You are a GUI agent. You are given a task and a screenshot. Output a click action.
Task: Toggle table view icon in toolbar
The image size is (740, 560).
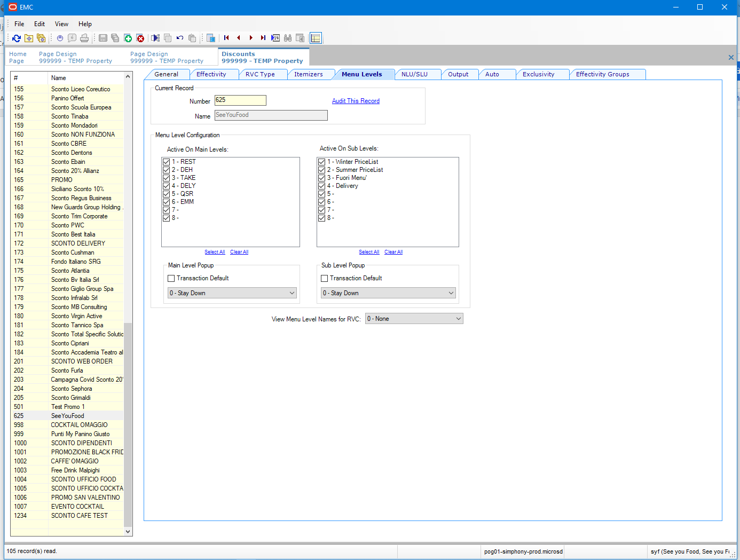click(x=316, y=38)
